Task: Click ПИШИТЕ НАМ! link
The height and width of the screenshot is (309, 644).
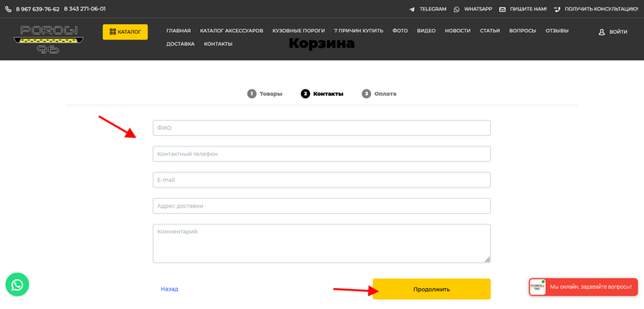Action: (529, 9)
